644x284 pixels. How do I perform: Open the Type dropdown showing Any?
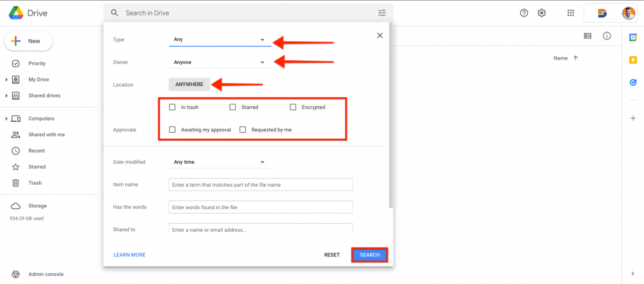pos(219,40)
